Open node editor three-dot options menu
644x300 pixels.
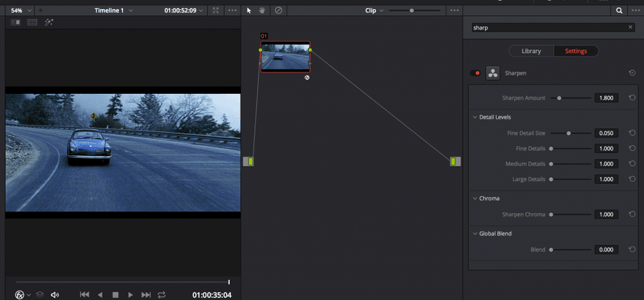tap(454, 11)
